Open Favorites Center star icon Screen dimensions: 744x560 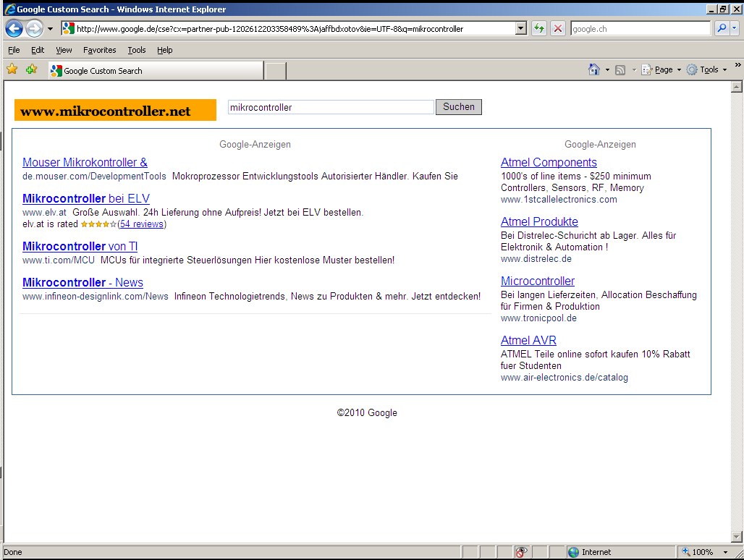pos(12,69)
